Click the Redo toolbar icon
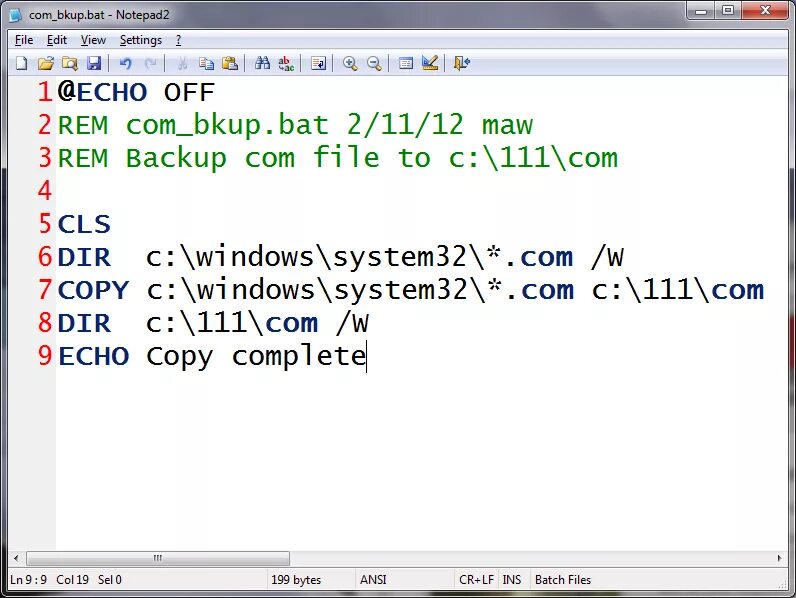Image resolution: width=796 pixels, height=598 pixels. (x=150, y=63)
